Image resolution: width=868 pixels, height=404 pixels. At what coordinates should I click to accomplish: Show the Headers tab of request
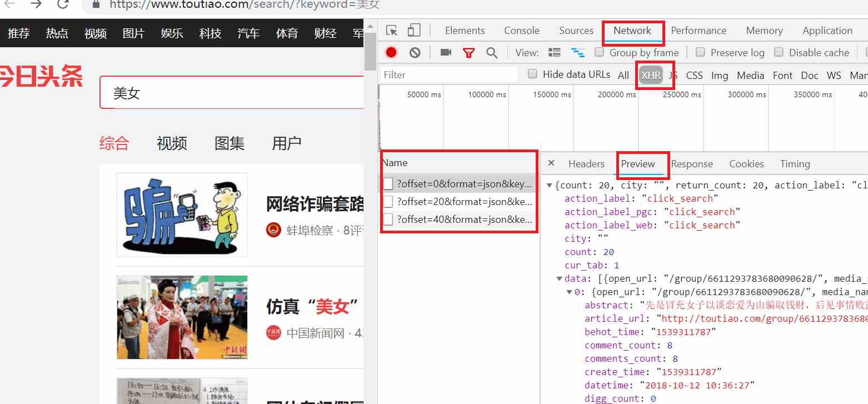point(586,164)
